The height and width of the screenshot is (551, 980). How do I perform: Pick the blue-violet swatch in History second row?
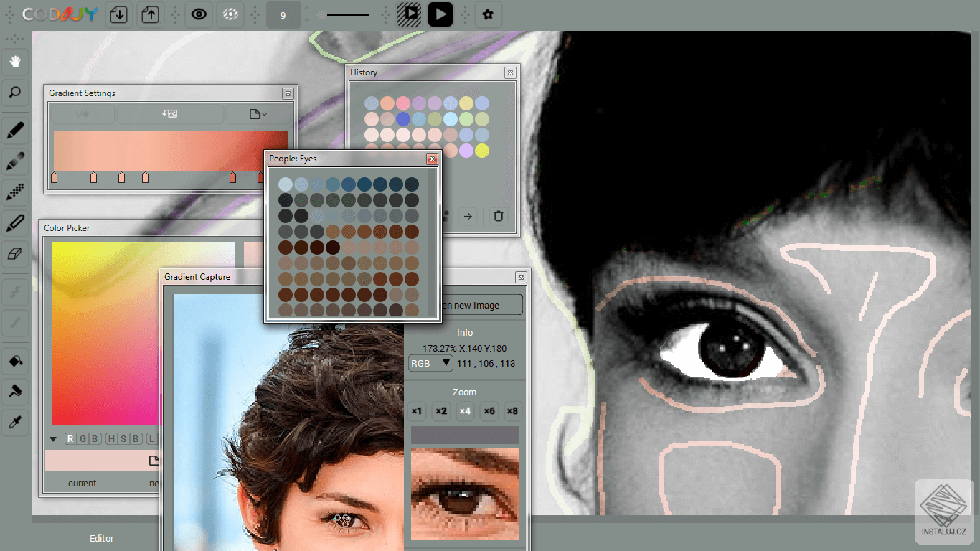pyautogui.click(x=403, y=119)
